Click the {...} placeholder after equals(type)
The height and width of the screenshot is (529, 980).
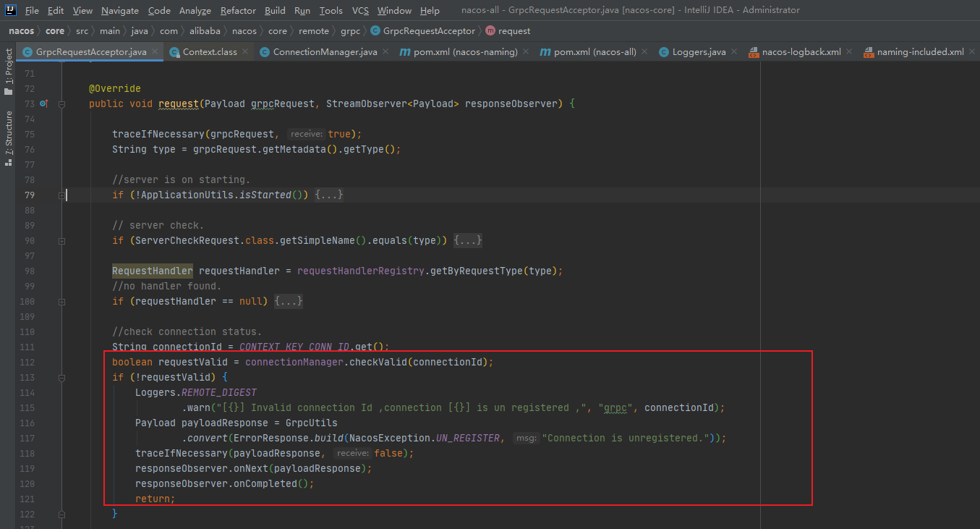click(x=468, y=241)
